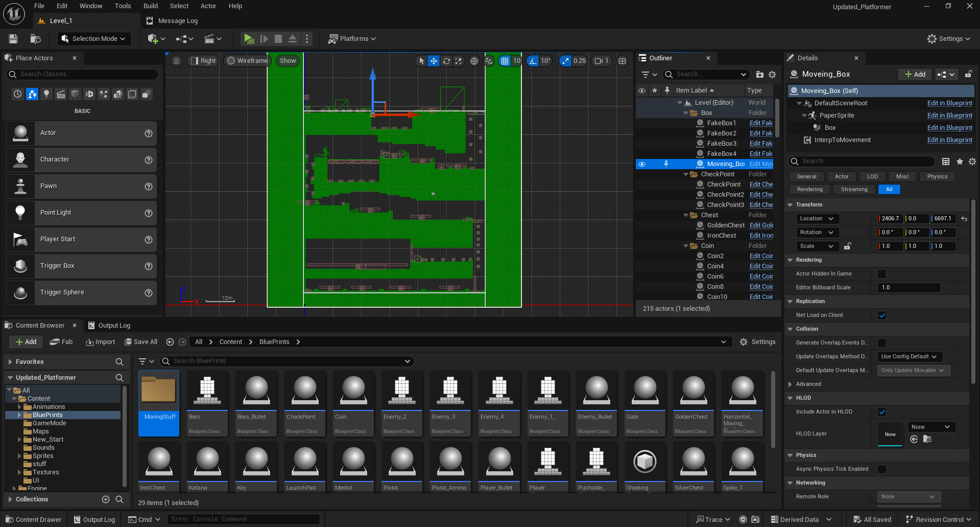
Task: Collapse the Transform section
Action: (791, 205)
